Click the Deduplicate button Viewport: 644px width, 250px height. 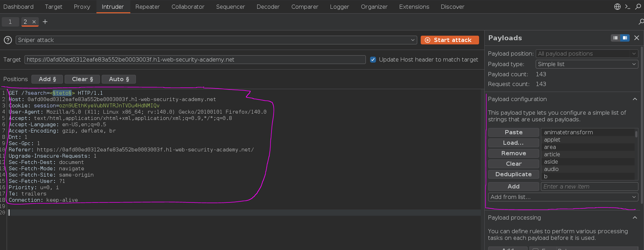pos(514,174)
